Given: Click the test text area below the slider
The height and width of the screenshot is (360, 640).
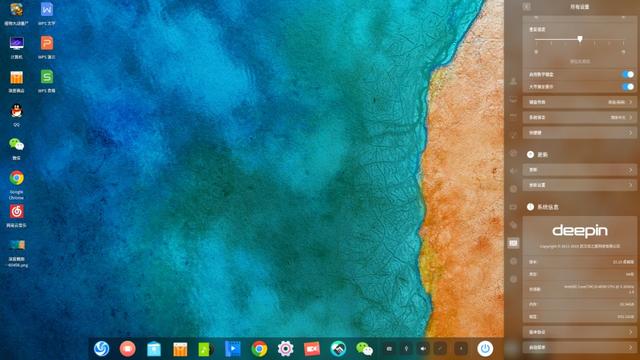Looking at the screenshot, I should tap(580, 61).
